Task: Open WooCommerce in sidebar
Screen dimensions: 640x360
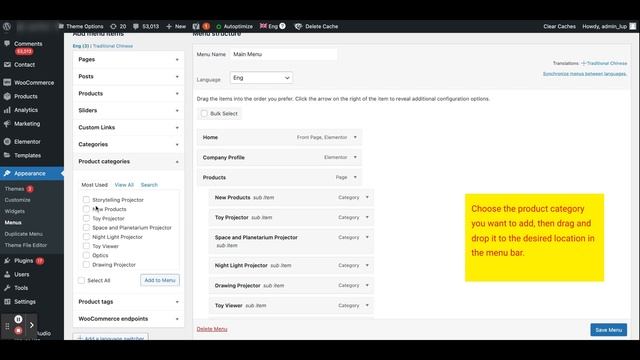Action: click(x=34, y=82)
